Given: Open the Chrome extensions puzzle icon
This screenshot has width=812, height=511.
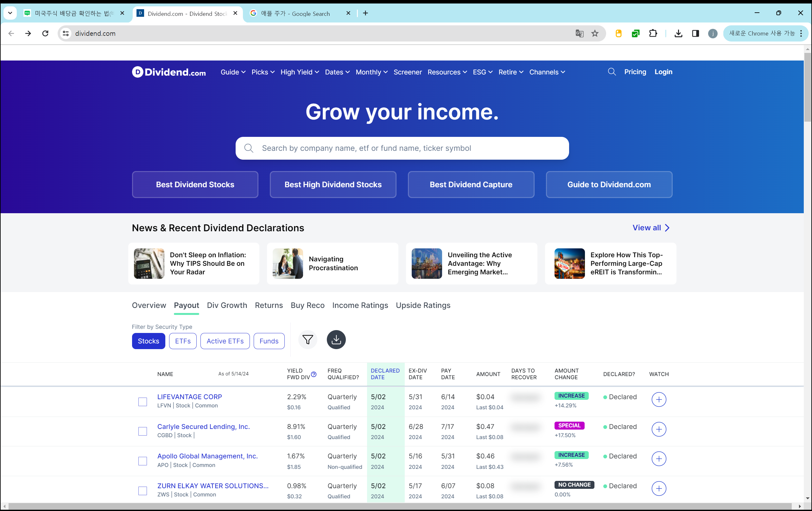Looking at the screenshot, I should (x=653, y=33).
